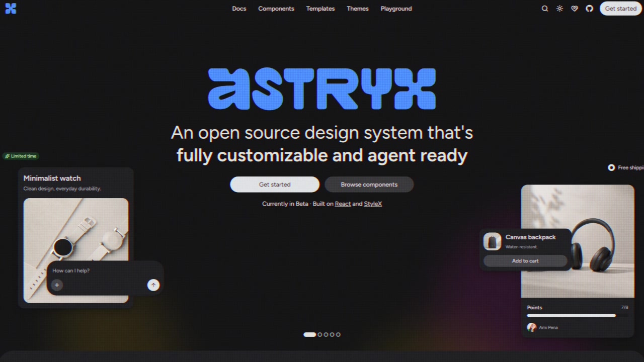Select the Free shipping radio button

(x=611, y=167)
